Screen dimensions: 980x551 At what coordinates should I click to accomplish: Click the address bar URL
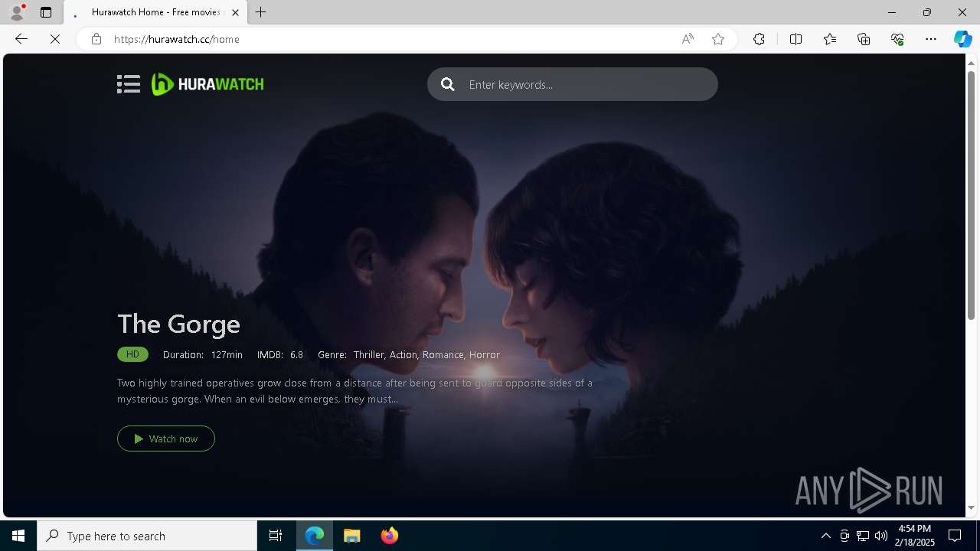click(177, 39)
